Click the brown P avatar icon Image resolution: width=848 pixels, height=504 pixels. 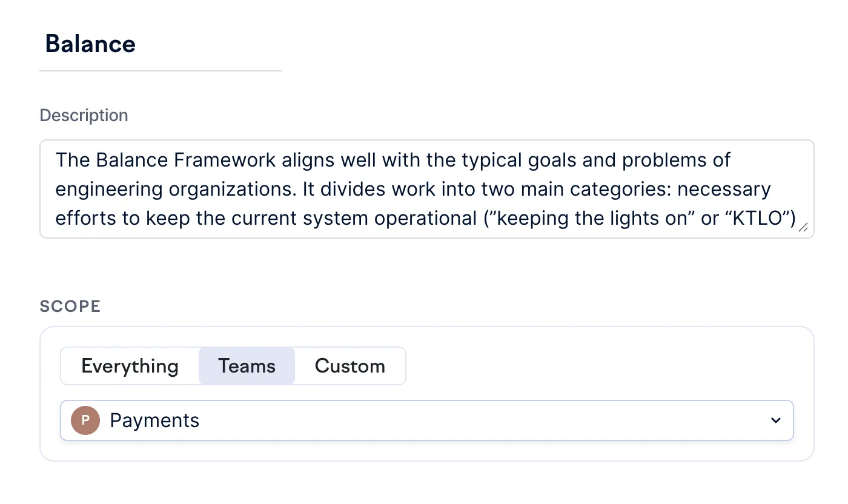[x=85, y=420]
